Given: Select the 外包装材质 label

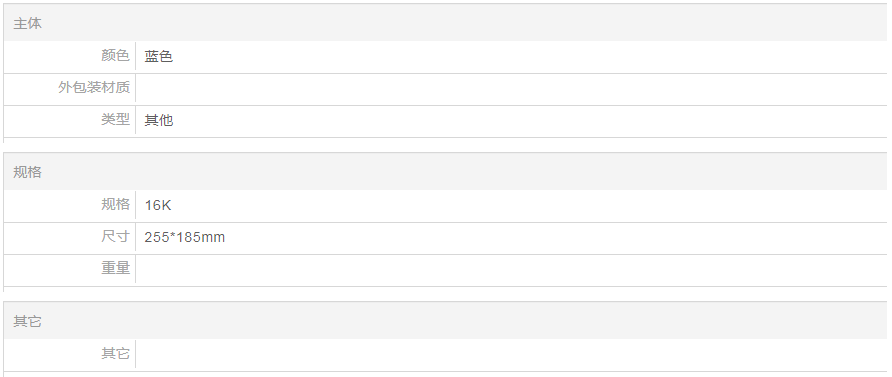Looking at the screenshot, I should click(x=94, y=88).
